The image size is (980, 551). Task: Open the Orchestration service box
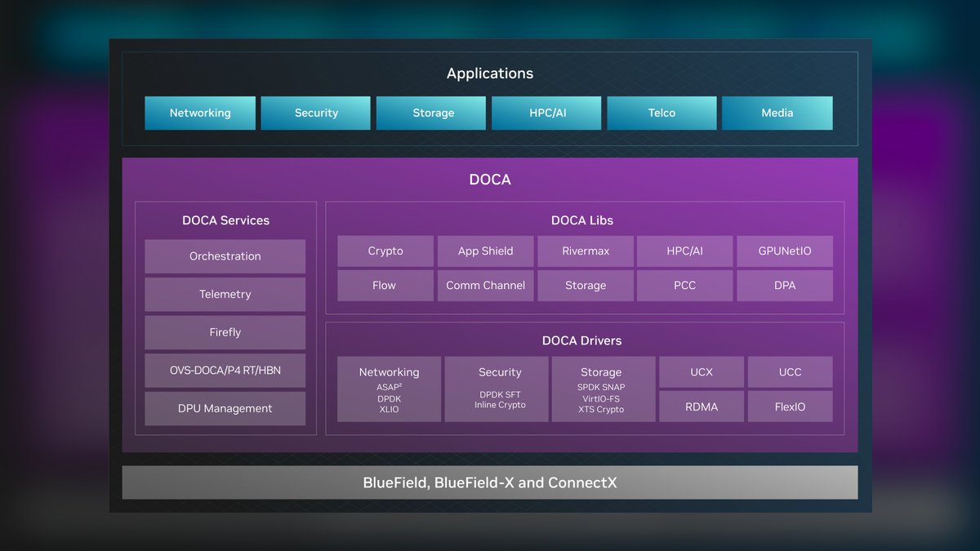(x=225, y=256)
